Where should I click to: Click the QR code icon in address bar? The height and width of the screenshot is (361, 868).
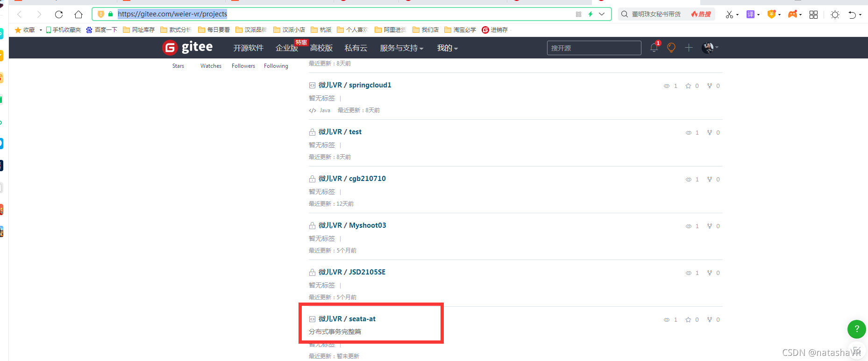[578, 14]
